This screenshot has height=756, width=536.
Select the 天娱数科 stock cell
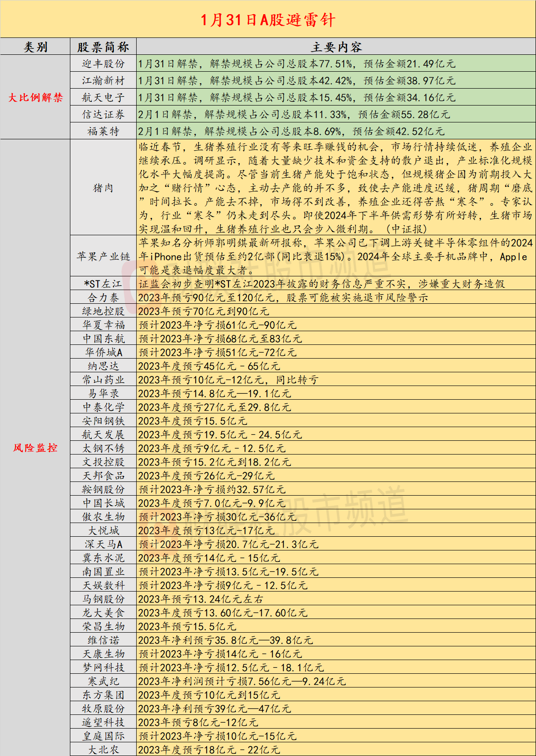click(x=103, y=585)
